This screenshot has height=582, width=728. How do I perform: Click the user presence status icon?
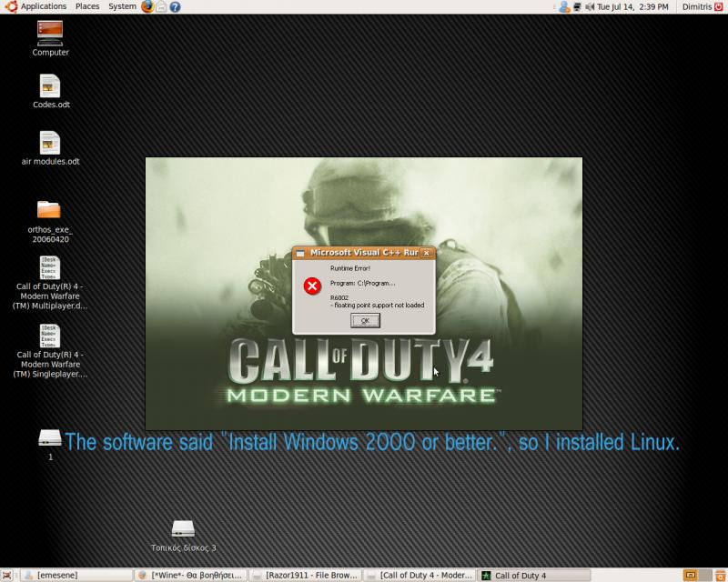(564, 7)
